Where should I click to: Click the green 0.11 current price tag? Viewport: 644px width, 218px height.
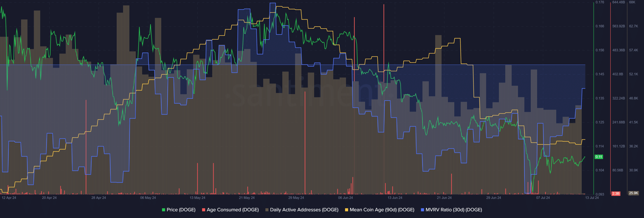[x=599, y=157]
